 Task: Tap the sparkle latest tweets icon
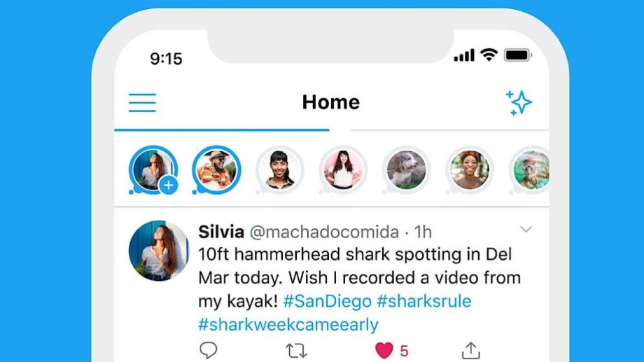(519, 102)
